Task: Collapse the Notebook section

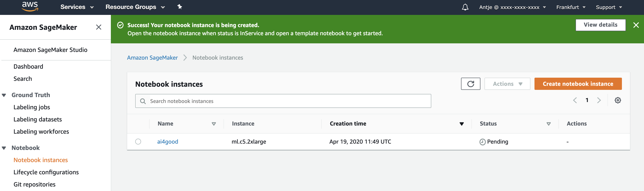Action: [4, 148]
